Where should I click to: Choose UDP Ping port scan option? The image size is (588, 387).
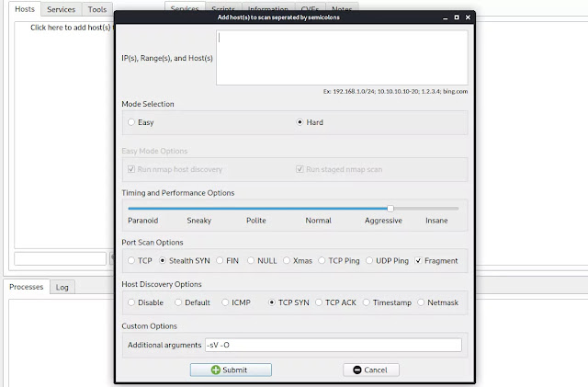pyautogui.click(x=369, y=260)
